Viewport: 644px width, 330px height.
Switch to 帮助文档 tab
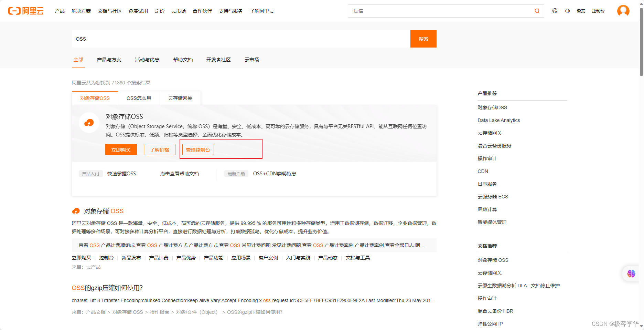pos(183,60)
